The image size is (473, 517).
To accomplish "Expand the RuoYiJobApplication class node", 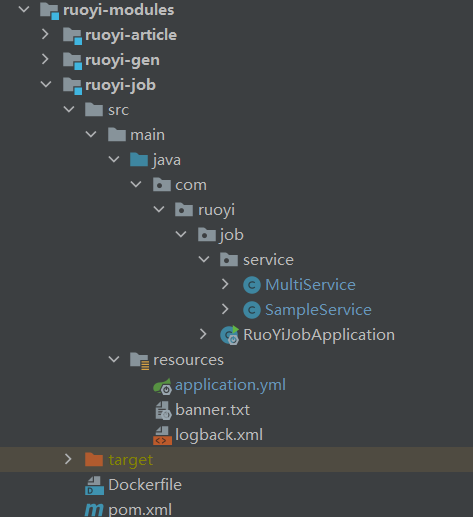I will click(x=203, y=334).
